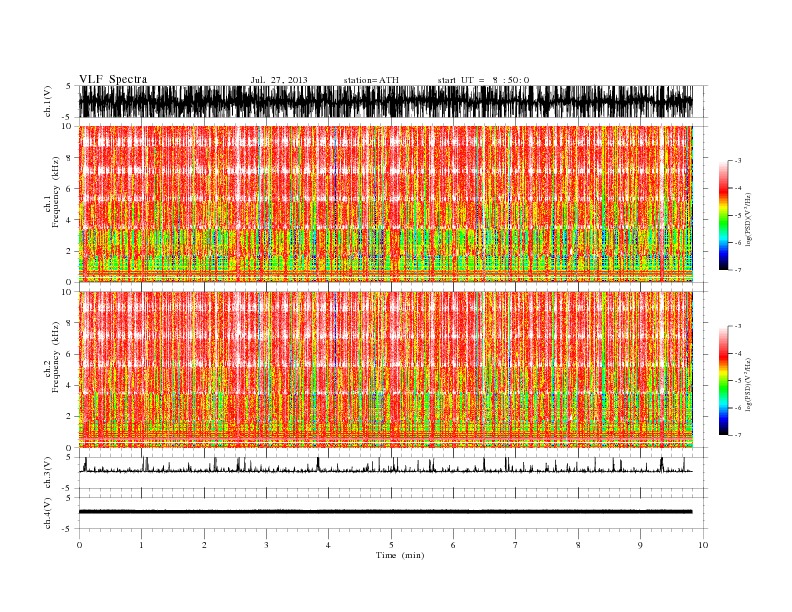Click the ch.2 Frequency (kHz) axis label
Image resolution: width=792 pixels, height=612 pixels.
(52, 358)
